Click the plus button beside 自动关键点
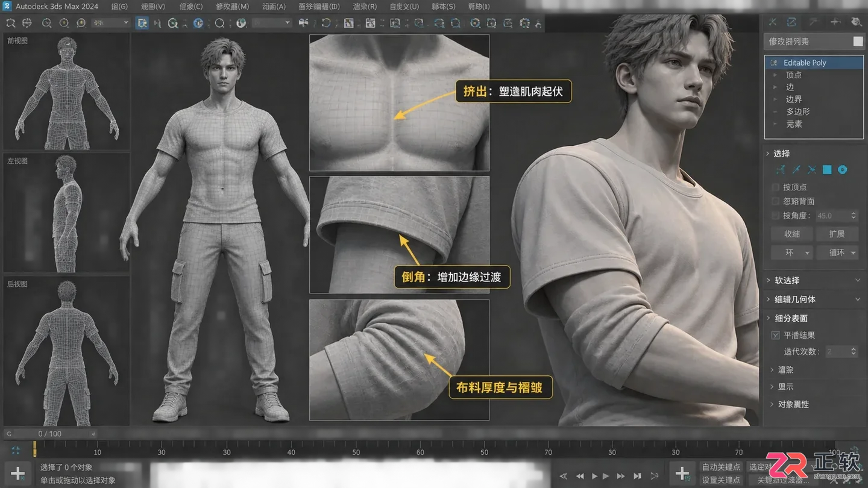The width and height of the screenshot is (868, 488). [682, 474]
